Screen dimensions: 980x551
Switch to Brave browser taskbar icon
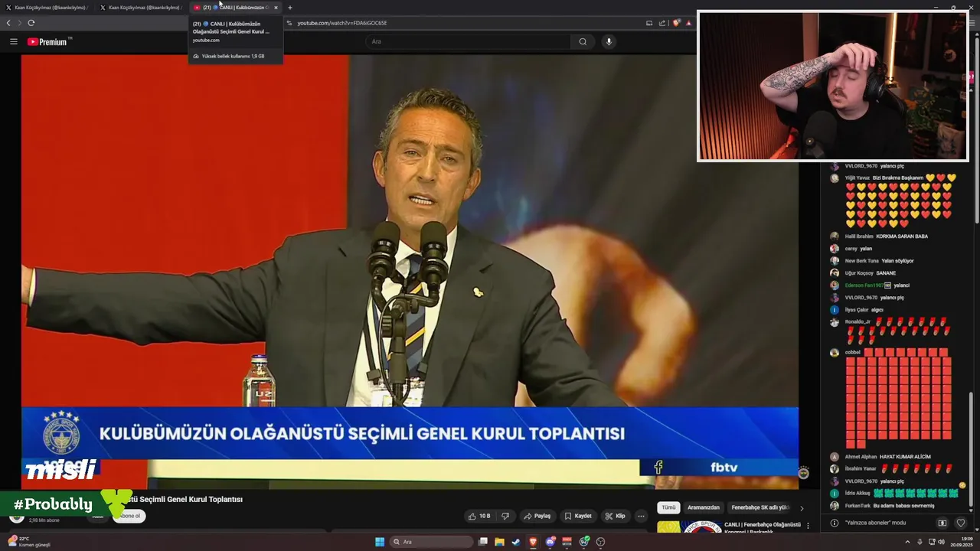pyautogui.click(x=534, y=542)
